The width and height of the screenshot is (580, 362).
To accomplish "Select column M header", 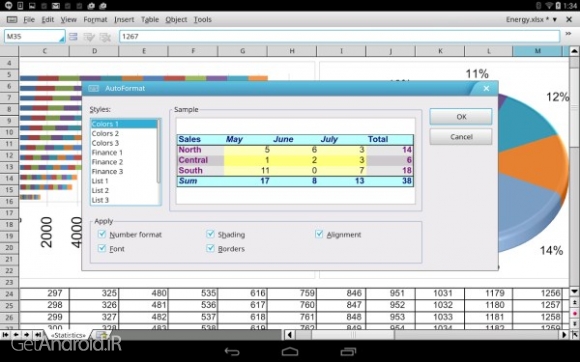I will coord(537,51).
